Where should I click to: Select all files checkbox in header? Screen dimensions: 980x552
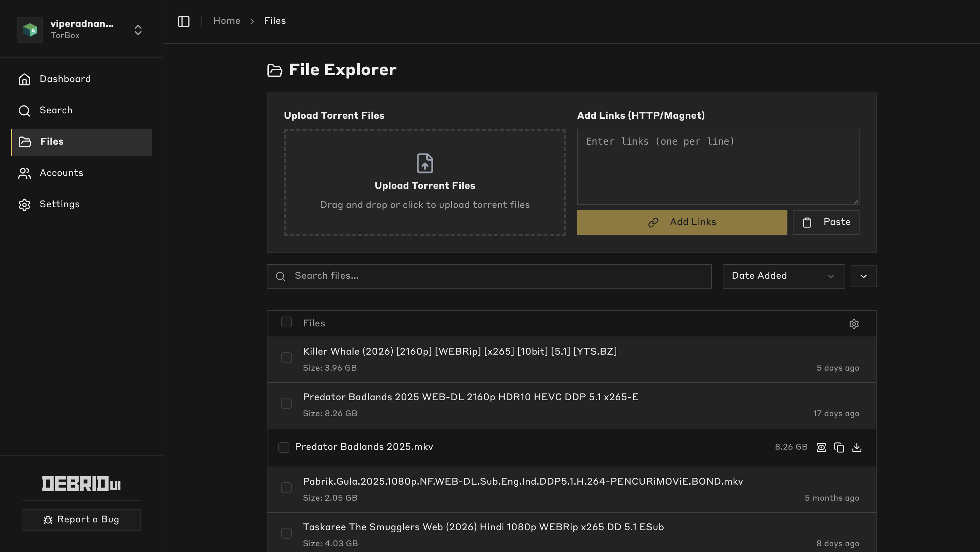point(287,322)
